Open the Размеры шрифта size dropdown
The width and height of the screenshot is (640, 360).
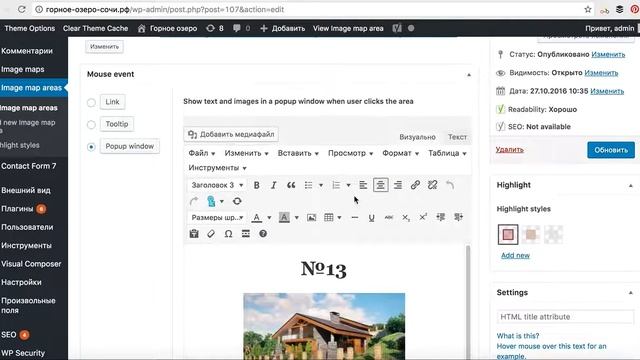[x=217, y=218]
